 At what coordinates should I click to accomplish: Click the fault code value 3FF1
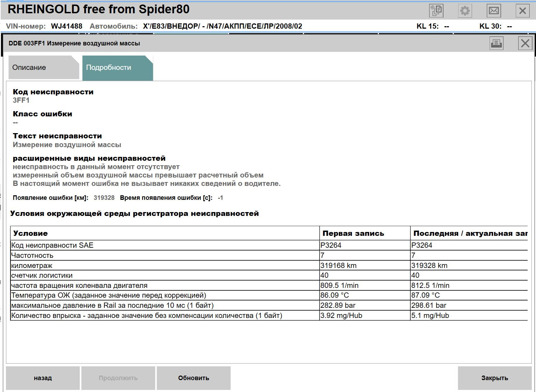[21, 101]
